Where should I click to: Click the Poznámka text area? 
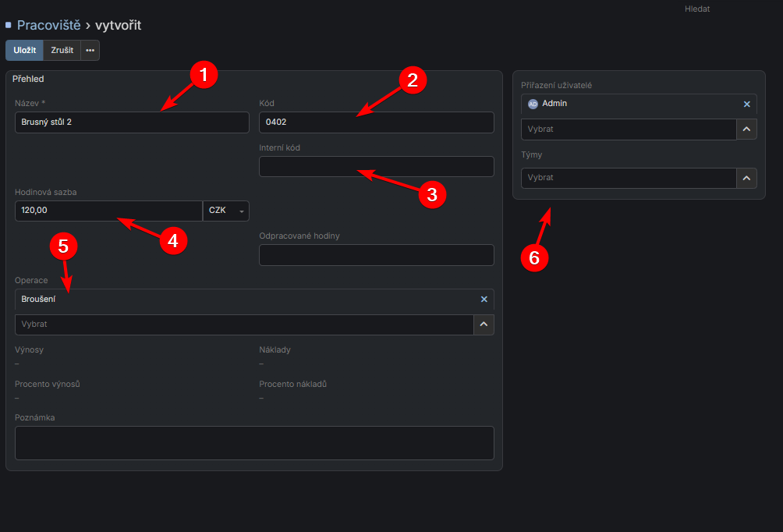254,443
